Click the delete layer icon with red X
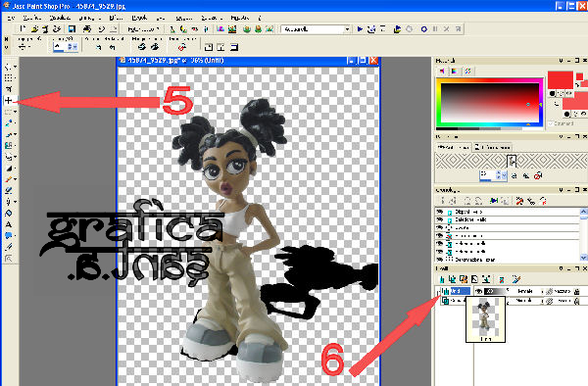Image resolution: width=588 pixels, height=386 pixels. click(502, 279)
